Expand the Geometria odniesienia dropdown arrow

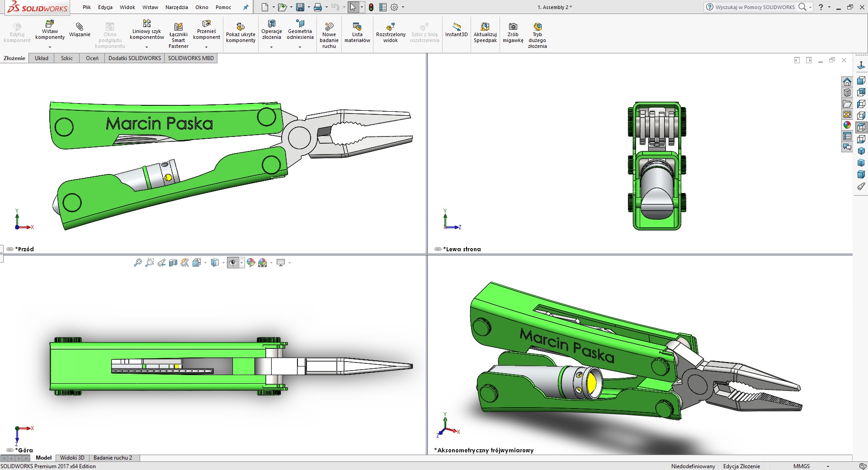click(x=300, y=47)
